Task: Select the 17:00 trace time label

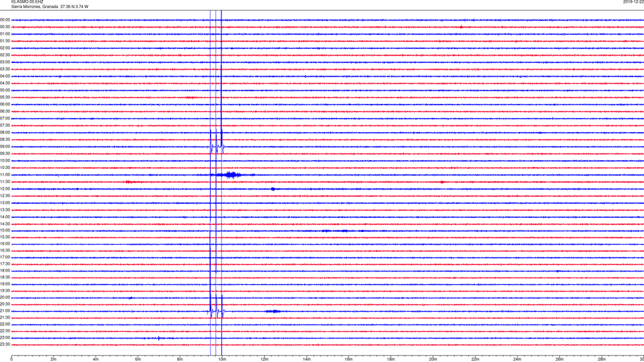Action: coord(5,257)
